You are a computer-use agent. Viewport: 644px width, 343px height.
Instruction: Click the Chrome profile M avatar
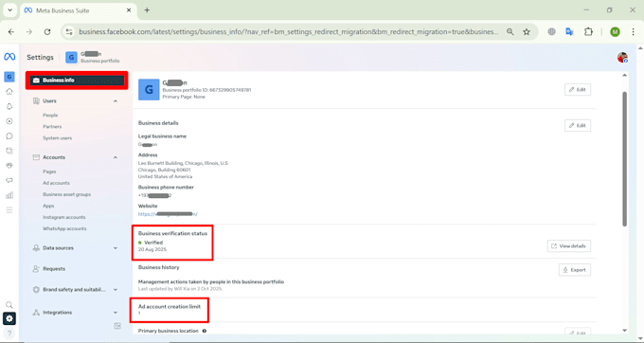pos(615,31)
